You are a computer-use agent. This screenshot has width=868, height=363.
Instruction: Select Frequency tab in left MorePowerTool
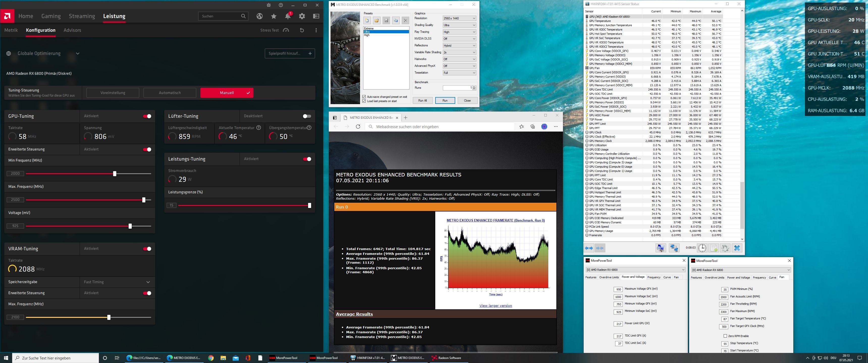[654, 278]
